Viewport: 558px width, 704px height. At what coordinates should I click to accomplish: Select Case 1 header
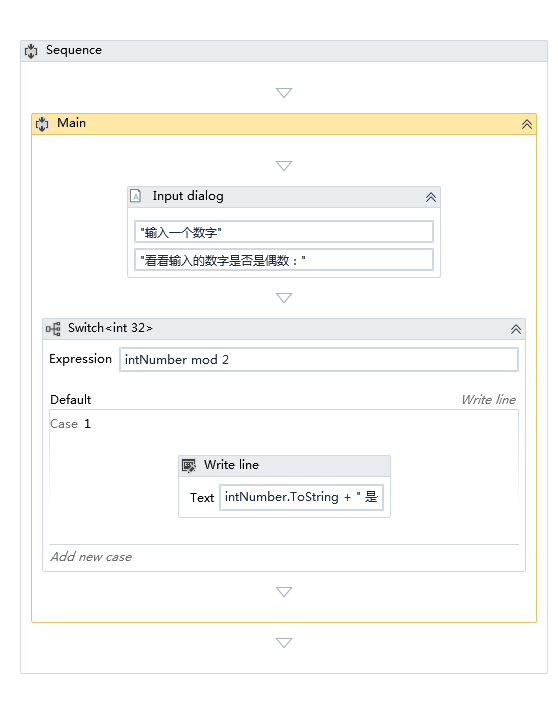point(70,424)
